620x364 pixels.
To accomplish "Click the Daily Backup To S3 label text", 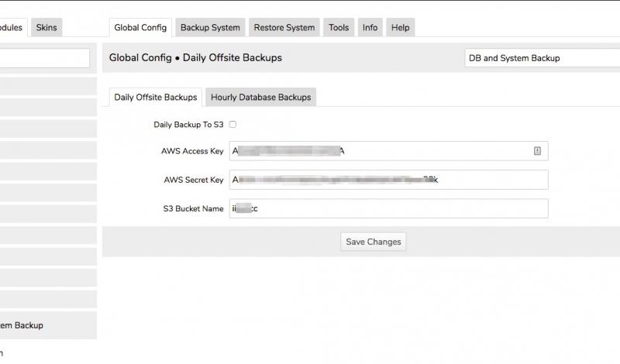I will click(x=188, y=124).
